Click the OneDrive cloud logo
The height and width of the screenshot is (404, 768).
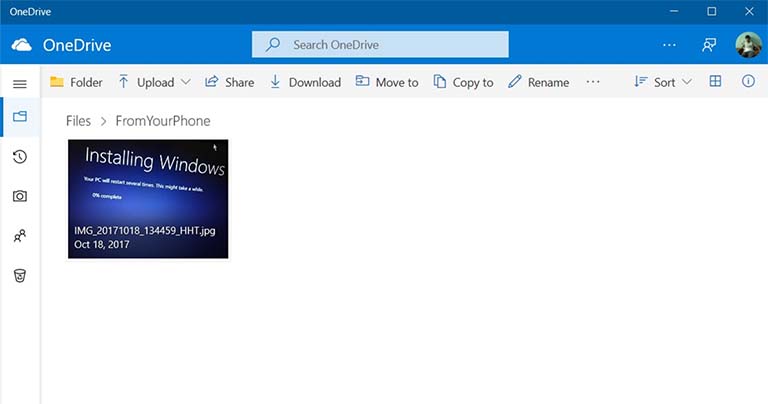22,45
